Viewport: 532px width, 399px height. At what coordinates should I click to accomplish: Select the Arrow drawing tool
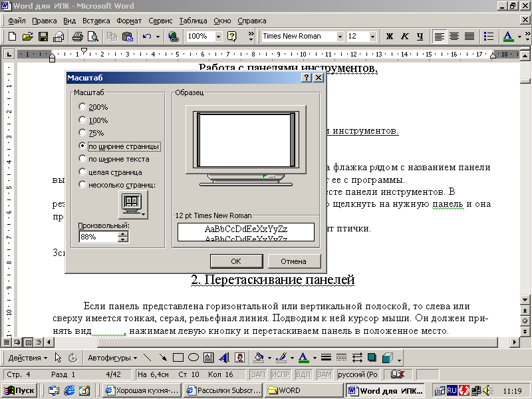coord(162,358)
